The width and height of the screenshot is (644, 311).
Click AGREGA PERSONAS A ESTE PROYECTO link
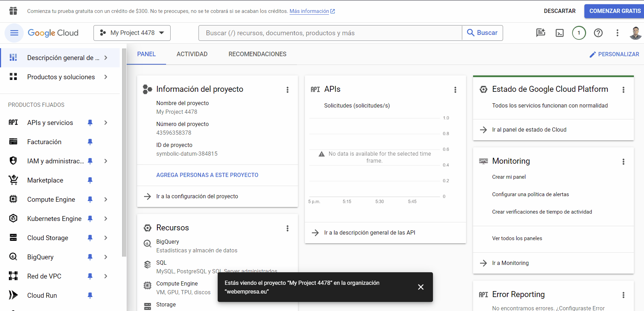tap(207, 175)
